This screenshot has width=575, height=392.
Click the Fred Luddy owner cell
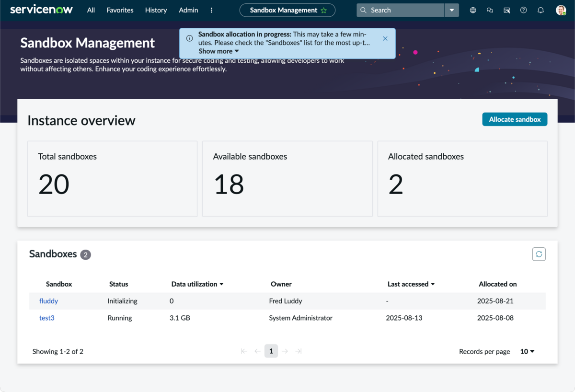tap(286, 301)
